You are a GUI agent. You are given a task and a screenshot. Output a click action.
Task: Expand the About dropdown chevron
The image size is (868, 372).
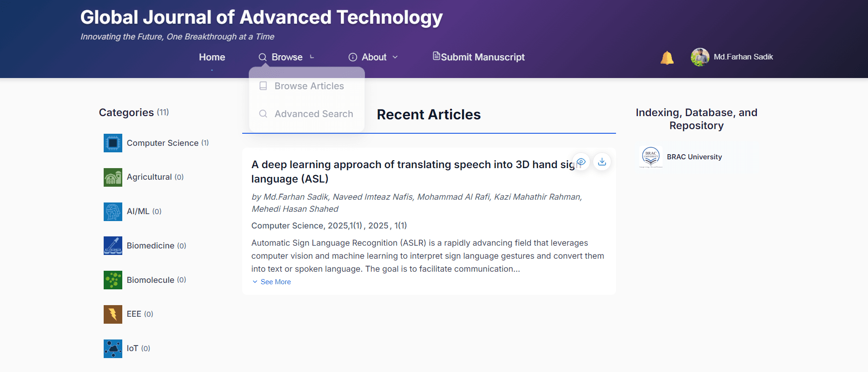(x=395, y=57)
